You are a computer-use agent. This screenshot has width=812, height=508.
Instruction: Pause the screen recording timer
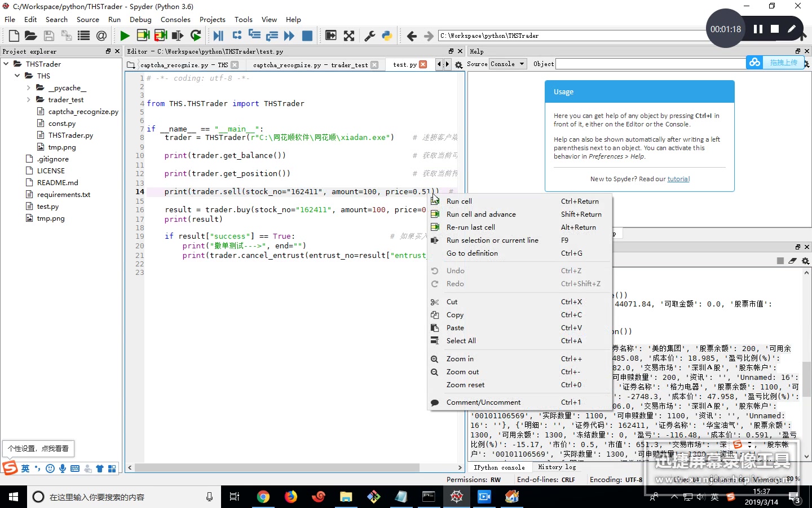tap(758, 29)
